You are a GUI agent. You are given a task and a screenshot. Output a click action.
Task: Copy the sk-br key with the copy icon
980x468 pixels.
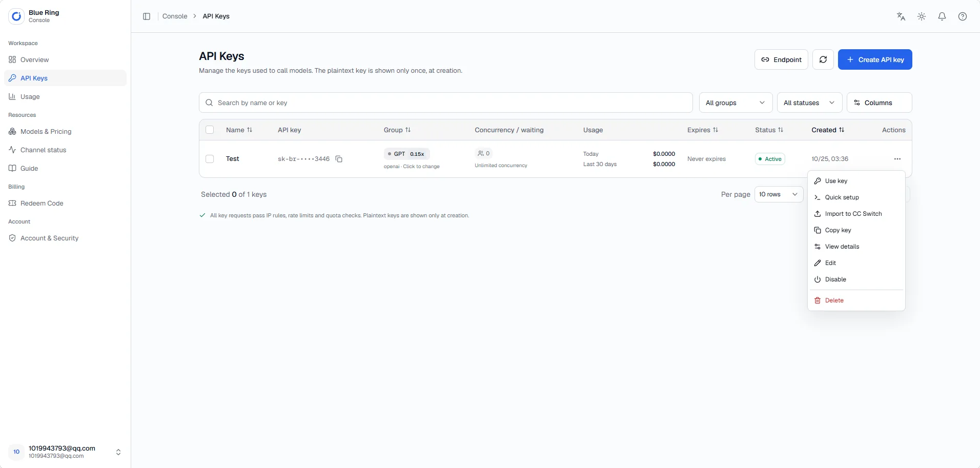[x=339, y=159]
